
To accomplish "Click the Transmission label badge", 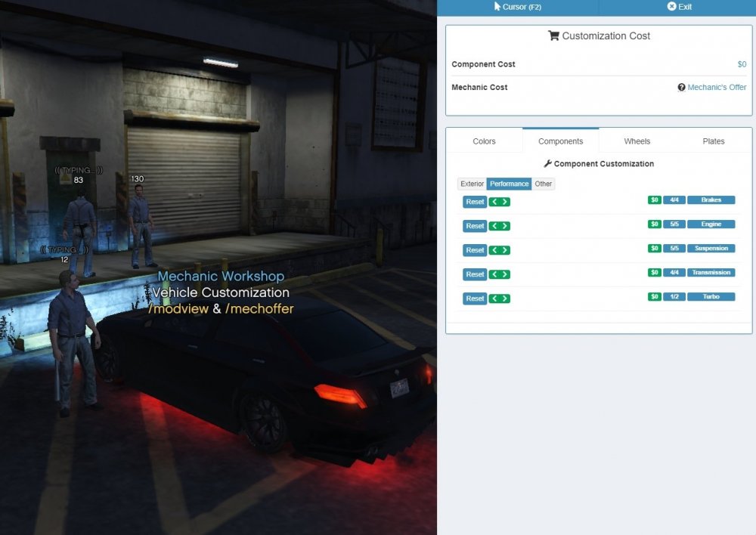I will (x=711, y=272).
